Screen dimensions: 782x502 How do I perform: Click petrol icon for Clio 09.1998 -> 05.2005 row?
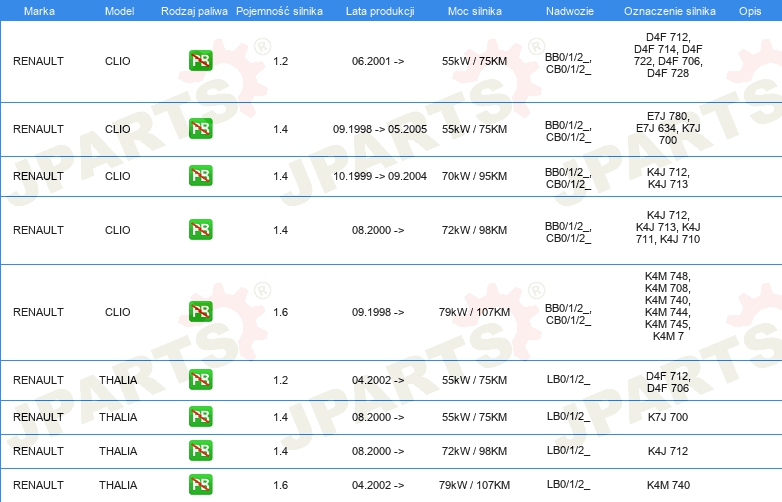point(200,129)
